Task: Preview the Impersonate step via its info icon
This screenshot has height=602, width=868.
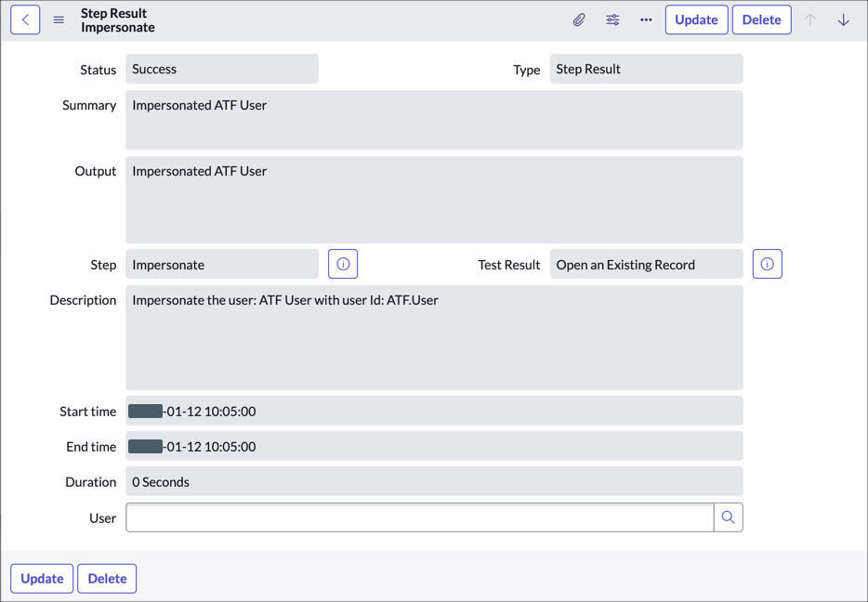Action: tap(343, 263)
